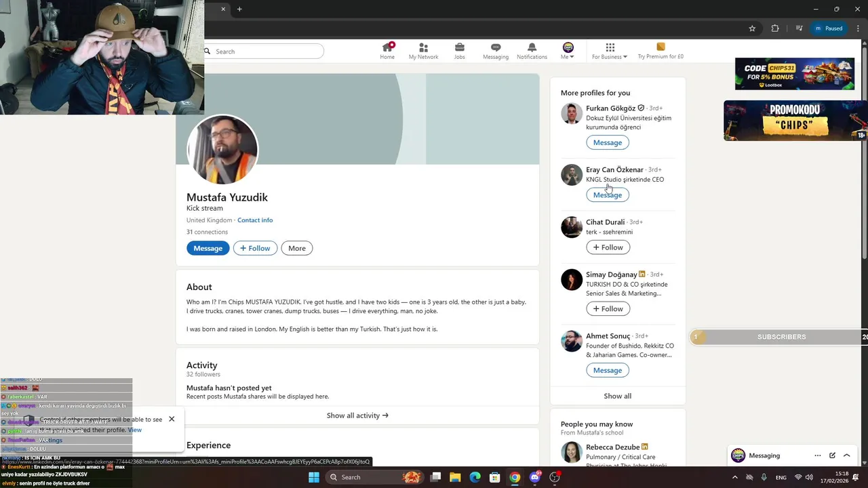Image resolution: width=868 pixels, height=488 pixels.
Task: Open Chrome extensions puzzle icon
Action: (x=775, y=28)
